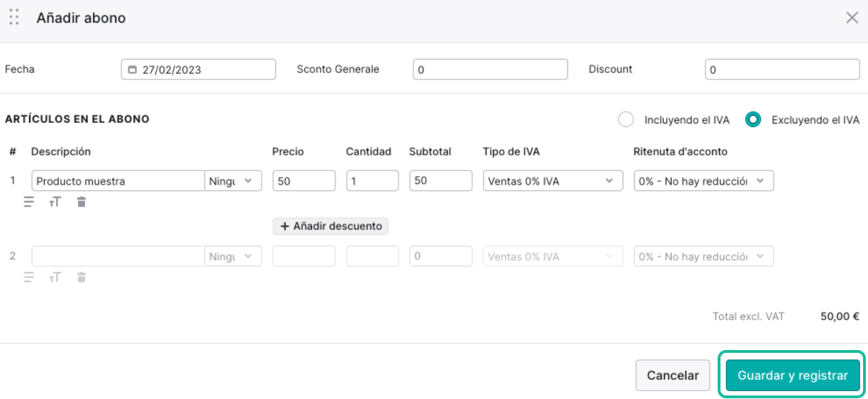Click calendar icon in Fecha field
Viewport: 868px width, 399px height.
(x=133, y=70)
